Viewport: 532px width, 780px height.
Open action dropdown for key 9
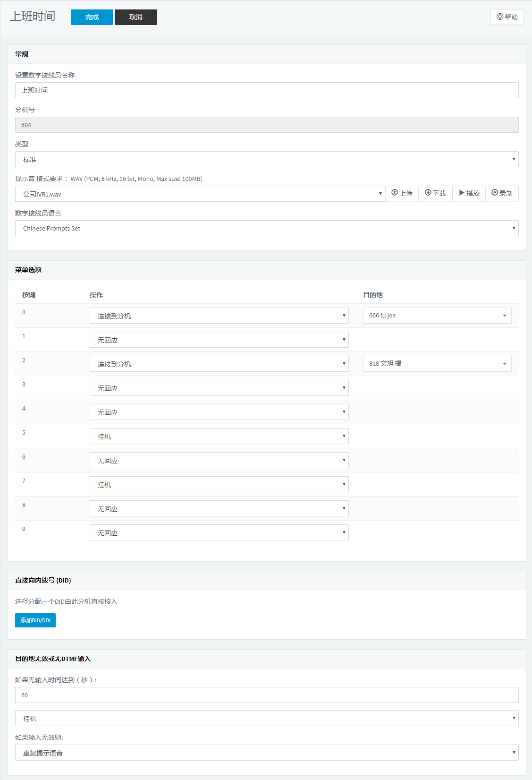[219, 532]
